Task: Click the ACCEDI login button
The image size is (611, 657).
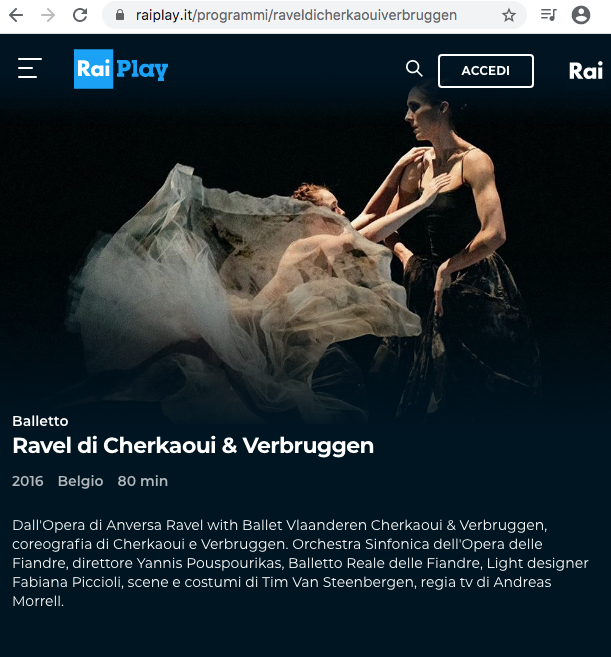Action: [x=486, y=71]
